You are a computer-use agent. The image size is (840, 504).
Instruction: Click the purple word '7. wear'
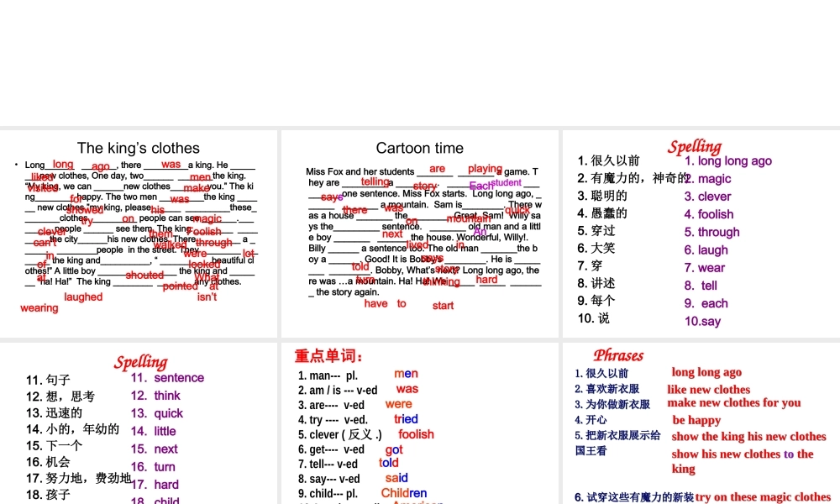pyautogui.click(x=705, y=268)
